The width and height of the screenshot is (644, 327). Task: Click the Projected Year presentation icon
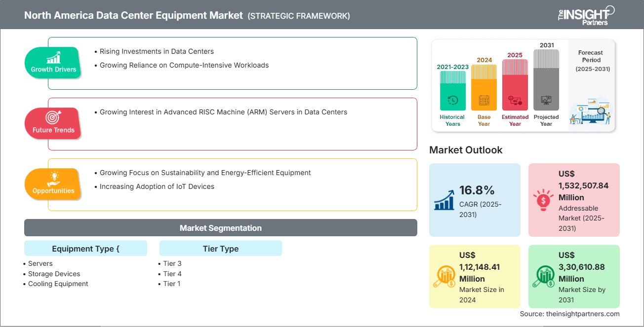pyautogui.click(x=546, y=101)
